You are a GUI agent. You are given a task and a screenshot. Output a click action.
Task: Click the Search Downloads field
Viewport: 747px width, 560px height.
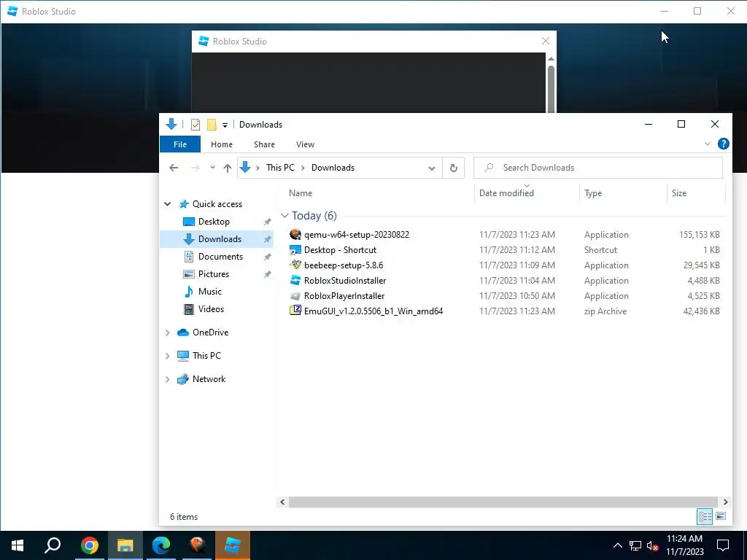click(598, 168)
